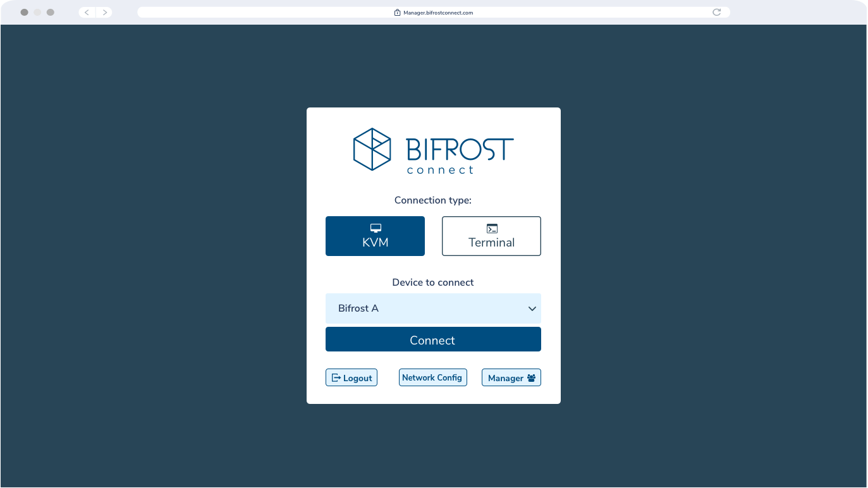Reload the page with refresh icon
Image resolution: width=868 pixels, height=488 pixels.
pos(716,12)
